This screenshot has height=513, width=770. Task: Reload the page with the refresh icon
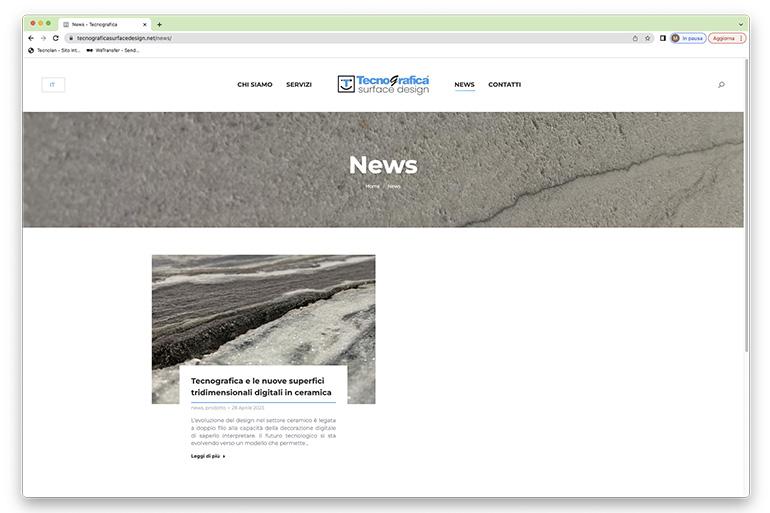pyautogui.click(x=55, y=38)
